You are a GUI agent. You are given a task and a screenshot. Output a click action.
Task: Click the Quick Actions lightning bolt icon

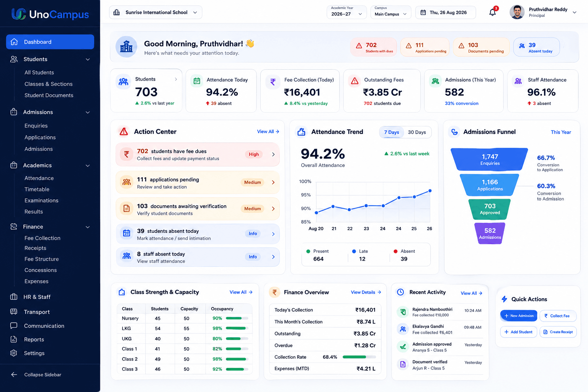click(x=504, y=299)
